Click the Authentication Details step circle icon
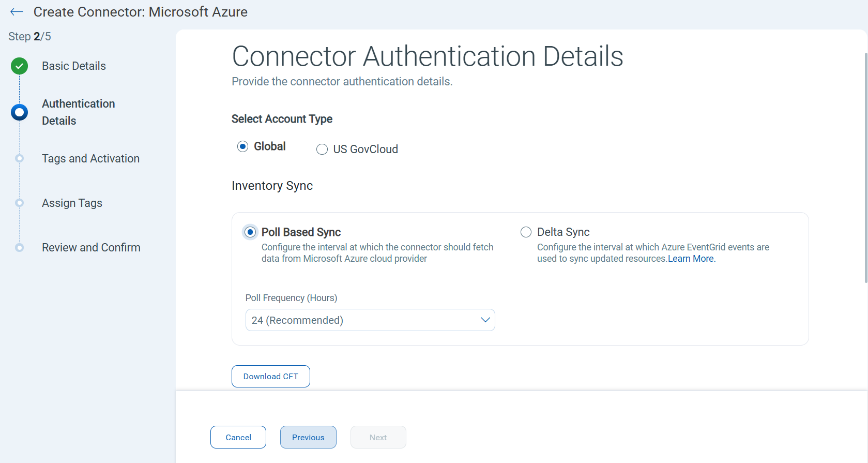Viewport: 868px width, 463px height. pyautogui.click(x=20, y=112)
